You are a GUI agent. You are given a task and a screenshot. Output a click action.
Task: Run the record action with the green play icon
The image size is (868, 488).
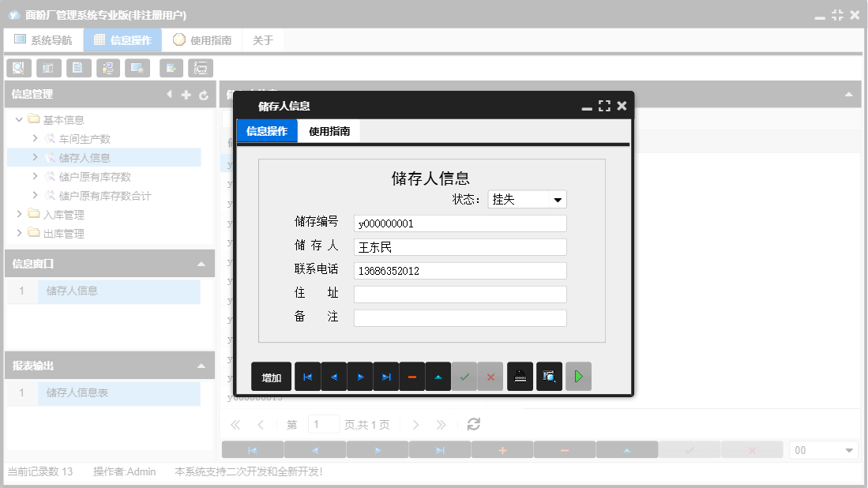tap(578, 377)
